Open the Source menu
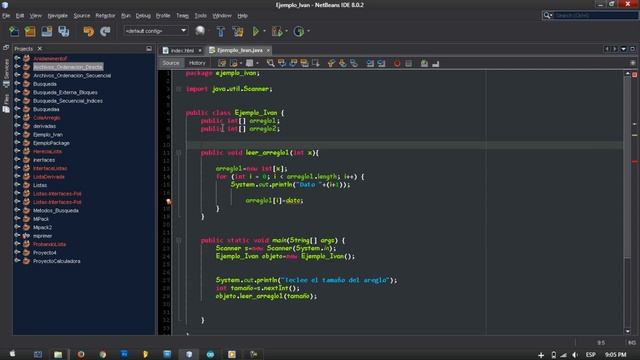Screen dimensions: 640x360 (82, 16)
